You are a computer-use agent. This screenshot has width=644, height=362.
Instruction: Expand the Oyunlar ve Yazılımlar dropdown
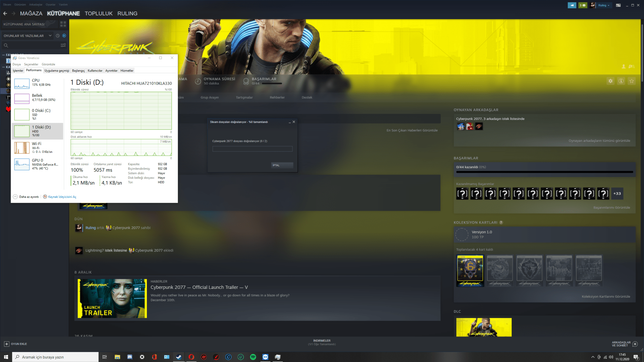coord(50,36)
